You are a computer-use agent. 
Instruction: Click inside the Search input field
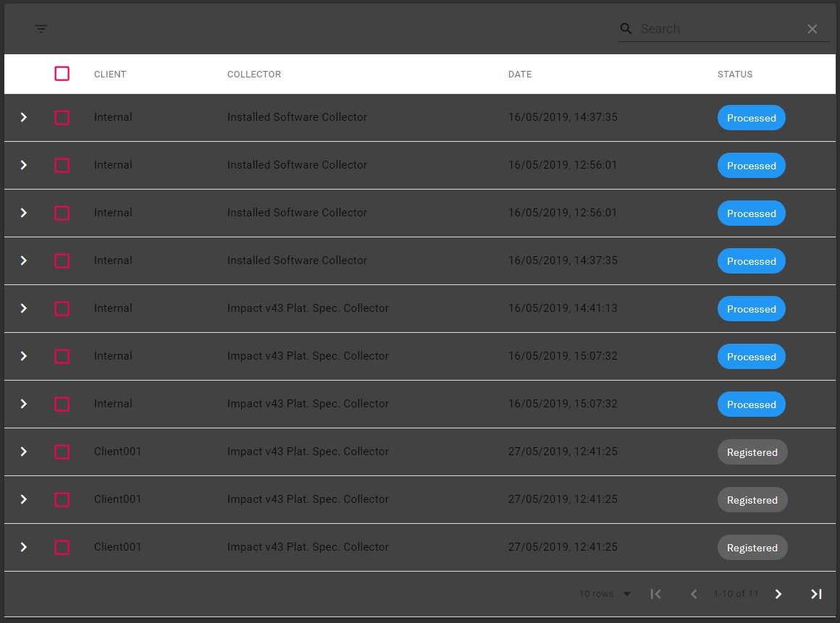coord(717,29)
